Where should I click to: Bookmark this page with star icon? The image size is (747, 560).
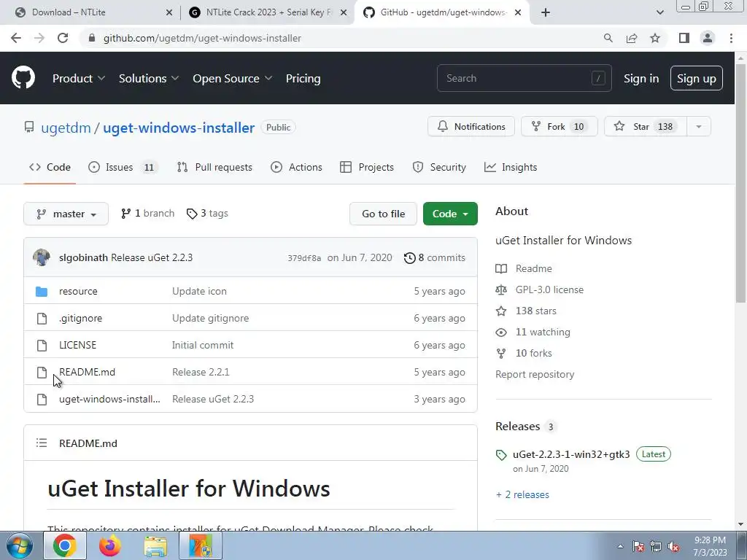click(655, 38)
